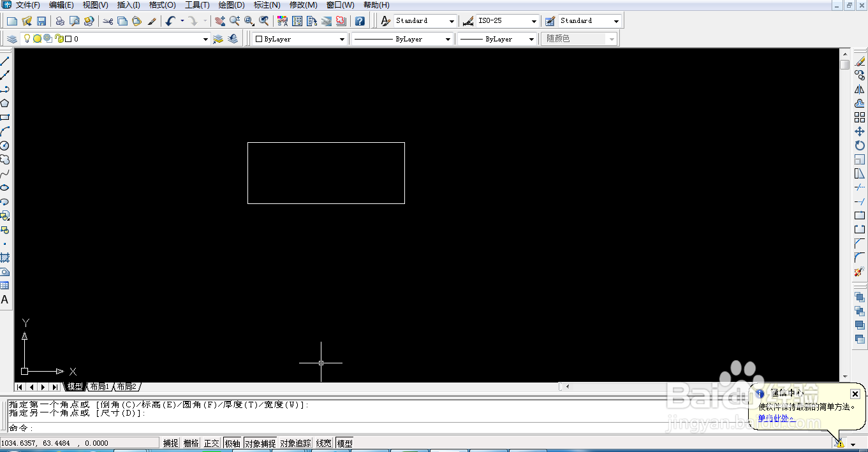The height and width of the screenshot is (452, 868).
Task: Select the Spline curve tool
Action: 4,173
